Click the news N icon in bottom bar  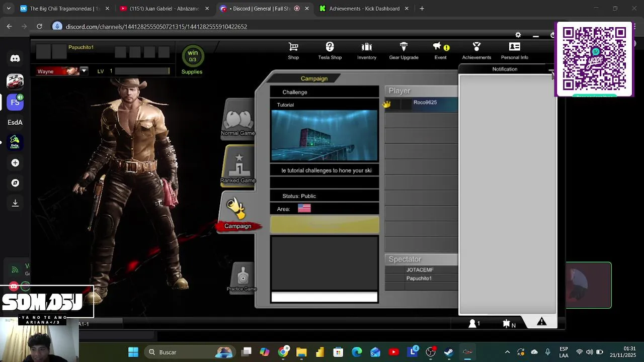[x=509, y=324]
